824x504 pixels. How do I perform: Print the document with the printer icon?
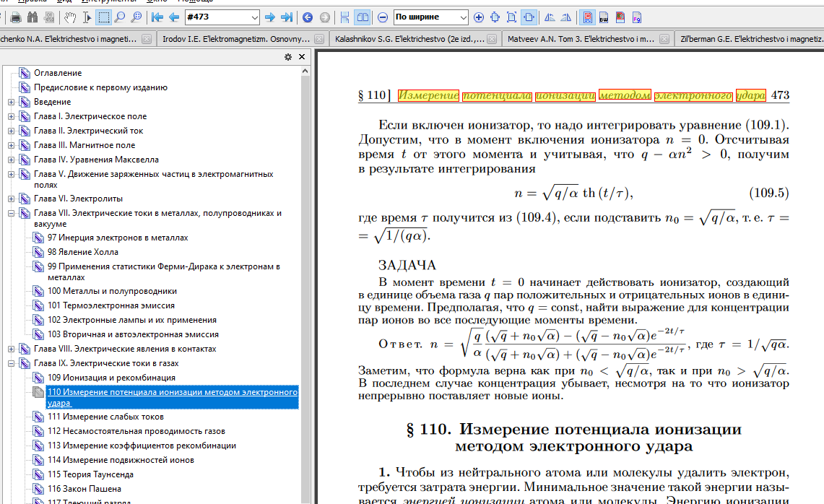[16, 17]
